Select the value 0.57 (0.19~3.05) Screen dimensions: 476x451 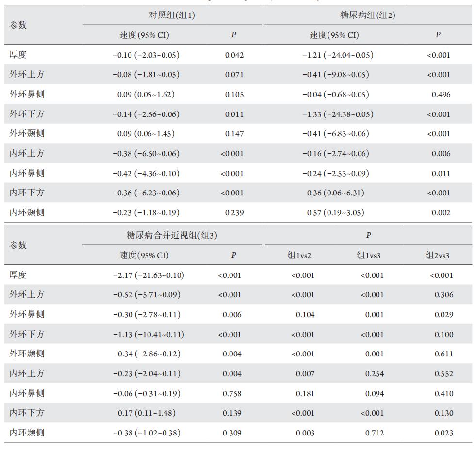tap(335, 213)
